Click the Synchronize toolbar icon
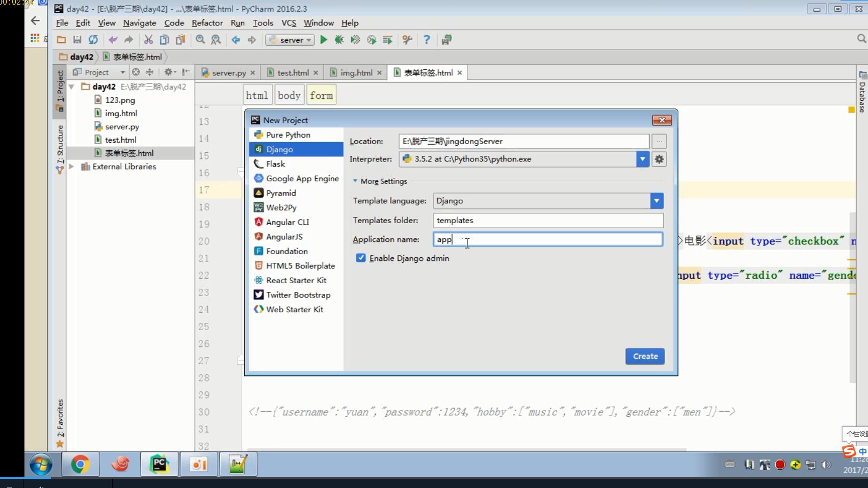Viewport: 868px width, 488px height. point(93,40)
